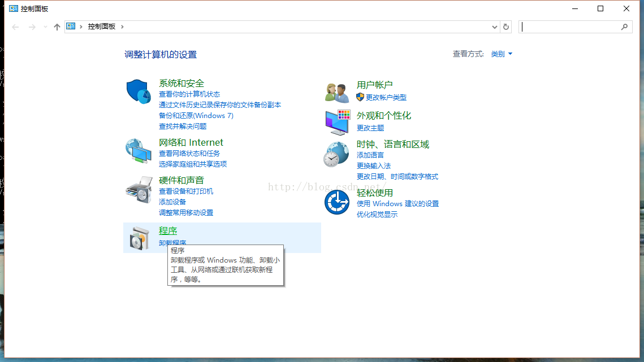Viewport: 644px width, 362px height.
Task: Click 查看设备和打印机 link
Action: click(x=186, y=191)
